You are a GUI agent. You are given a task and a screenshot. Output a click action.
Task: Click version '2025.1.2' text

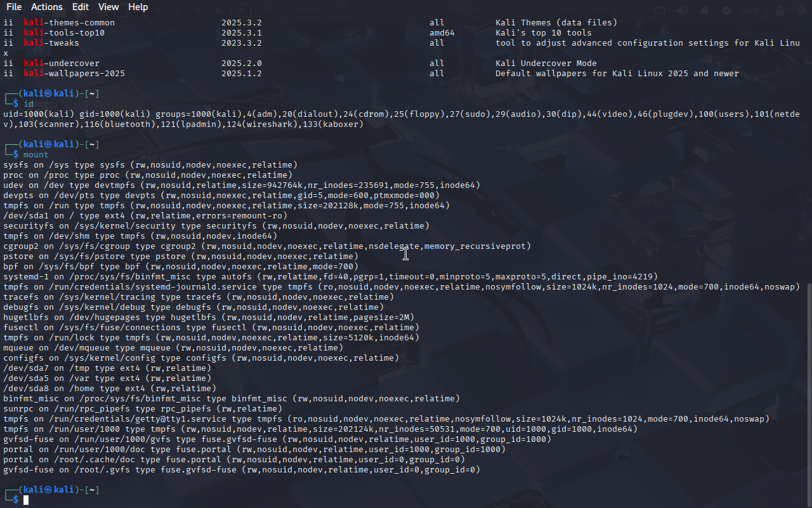coord(242,74)
